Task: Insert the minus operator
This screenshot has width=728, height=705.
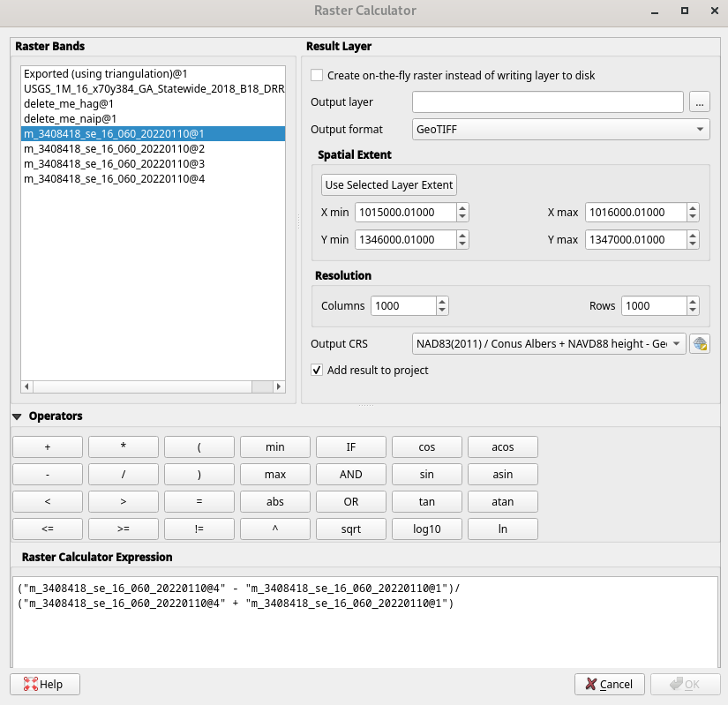Action: point(48,475)
